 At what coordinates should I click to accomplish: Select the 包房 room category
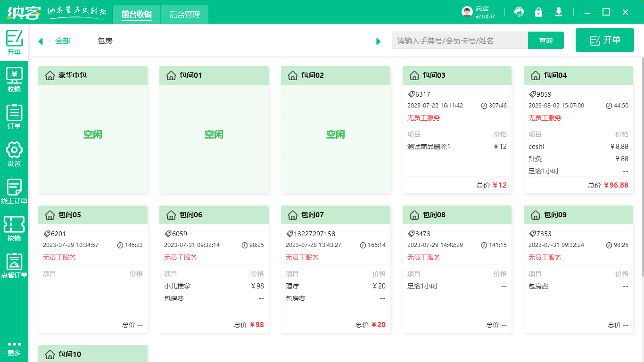click(105, 41)
